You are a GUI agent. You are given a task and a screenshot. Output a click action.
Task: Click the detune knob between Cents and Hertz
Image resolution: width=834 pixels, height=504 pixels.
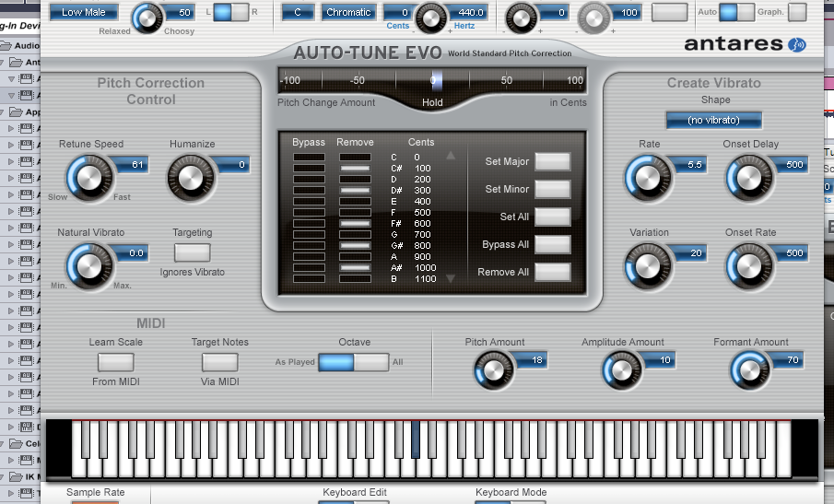point(430,18)
